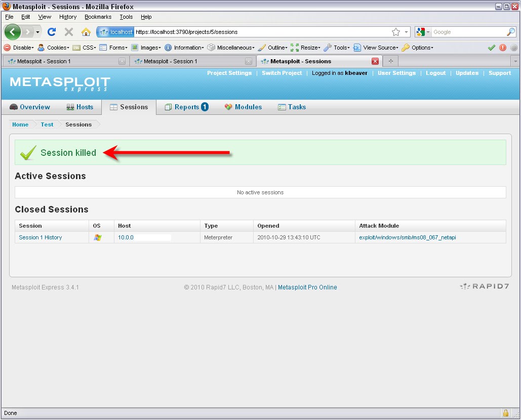Click the Google search input box
This screenshot has width=521, height=420.
pyautogui.click(x=468, y=32)
